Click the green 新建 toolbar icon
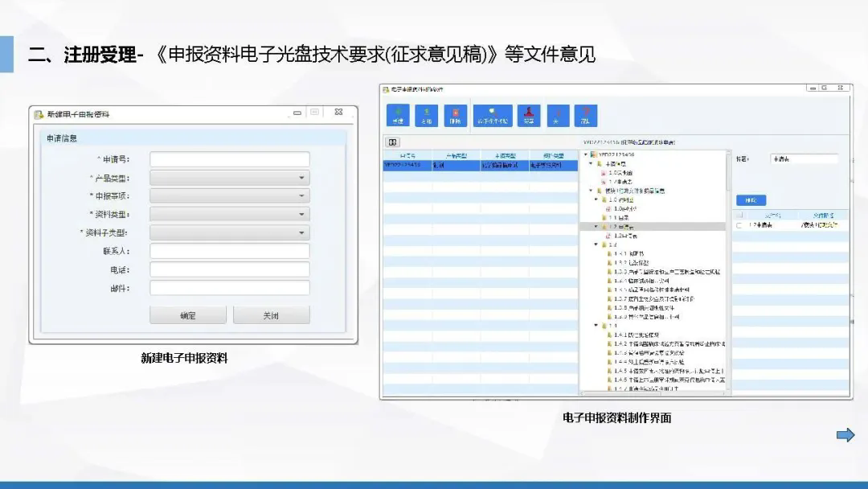Image resolution: width=868 pixels, height=489 pixels. (x=398, y=116)
